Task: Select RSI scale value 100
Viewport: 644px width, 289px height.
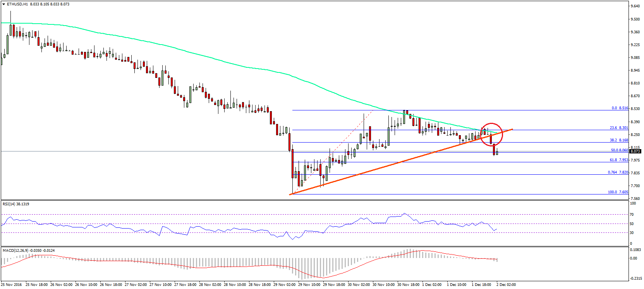Action: coord(633,203)
